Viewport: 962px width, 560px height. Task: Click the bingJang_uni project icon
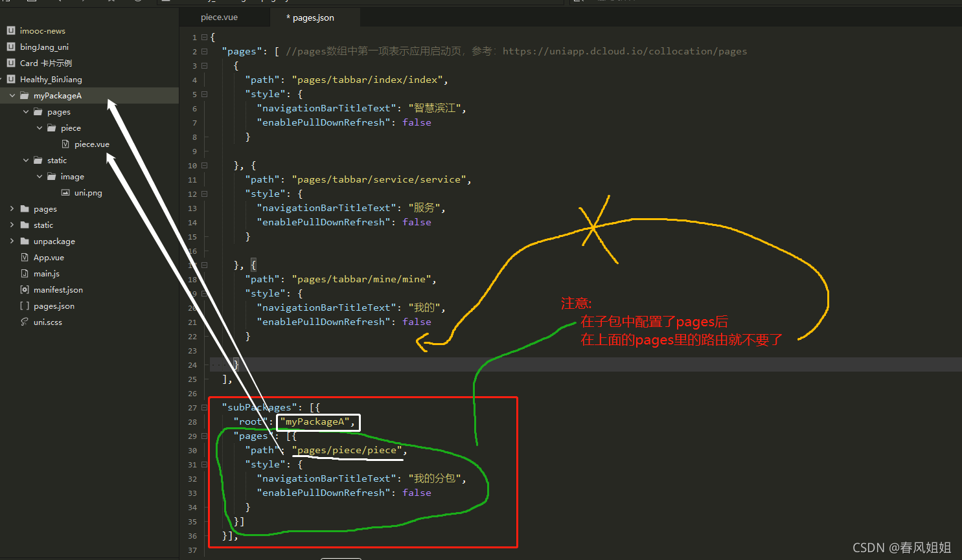click(x=11, y=47)
